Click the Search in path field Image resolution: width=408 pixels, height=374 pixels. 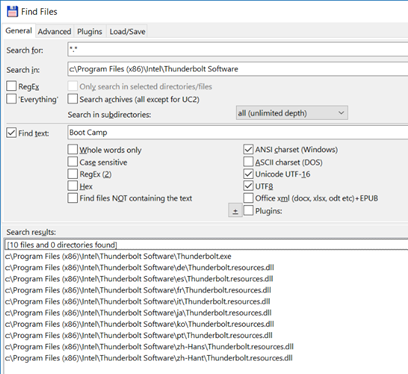(x=237, y=69)
